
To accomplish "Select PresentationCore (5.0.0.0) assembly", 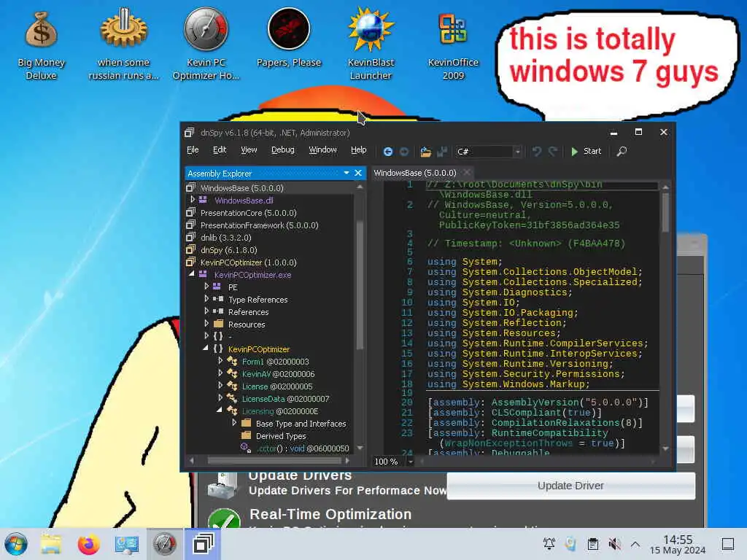I will 248,213.
